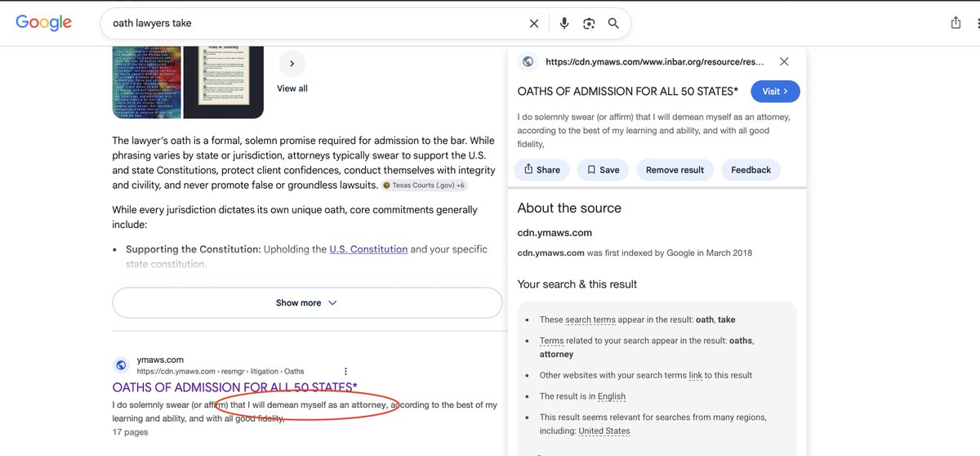Open three-dot menu for ymaws.com result

(345, 371)
